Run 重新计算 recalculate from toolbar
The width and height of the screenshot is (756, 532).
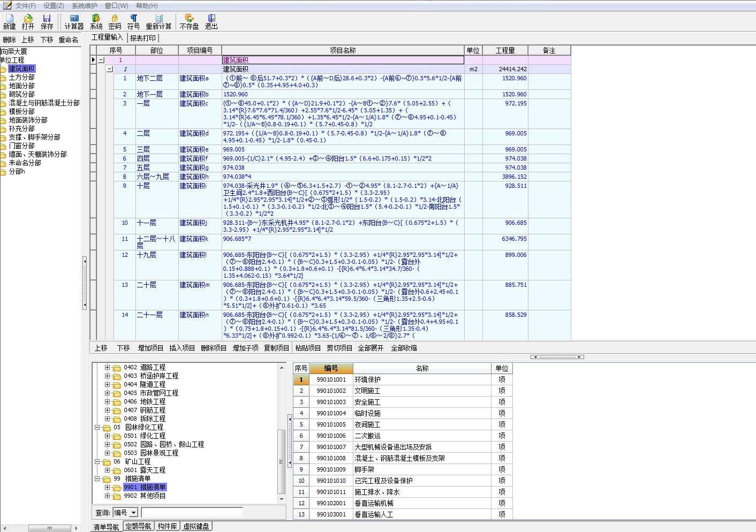[x=158, y=21]
